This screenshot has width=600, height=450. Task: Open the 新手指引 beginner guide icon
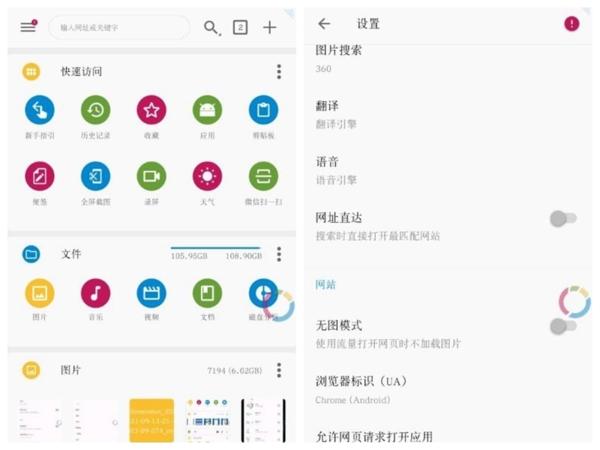tap(40, 111)
